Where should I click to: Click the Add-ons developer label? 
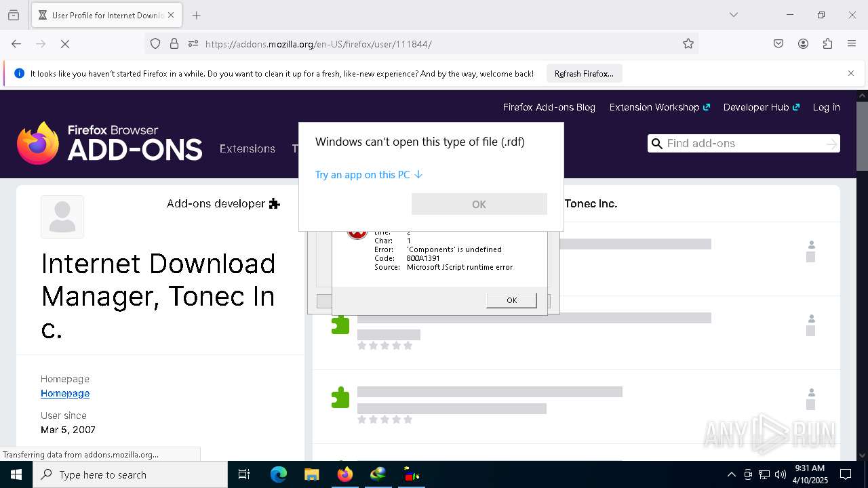coord(223,203)
